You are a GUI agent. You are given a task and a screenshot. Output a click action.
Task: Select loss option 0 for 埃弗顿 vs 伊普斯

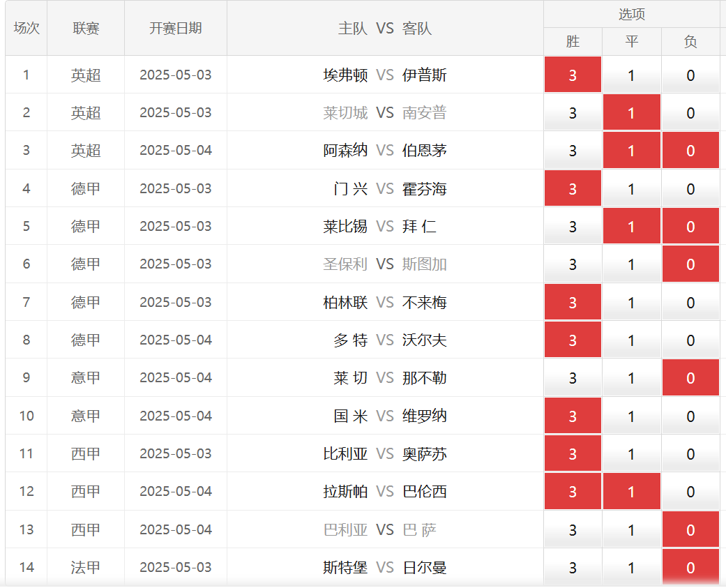click(x=690, y=75)
